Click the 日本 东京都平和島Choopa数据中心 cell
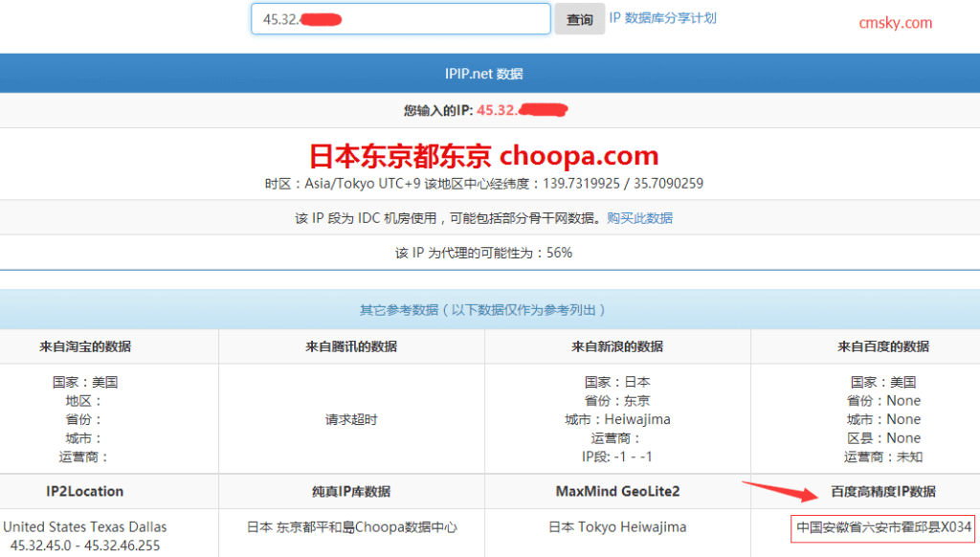This screenshot has height=557, width=980. point(352,527)
